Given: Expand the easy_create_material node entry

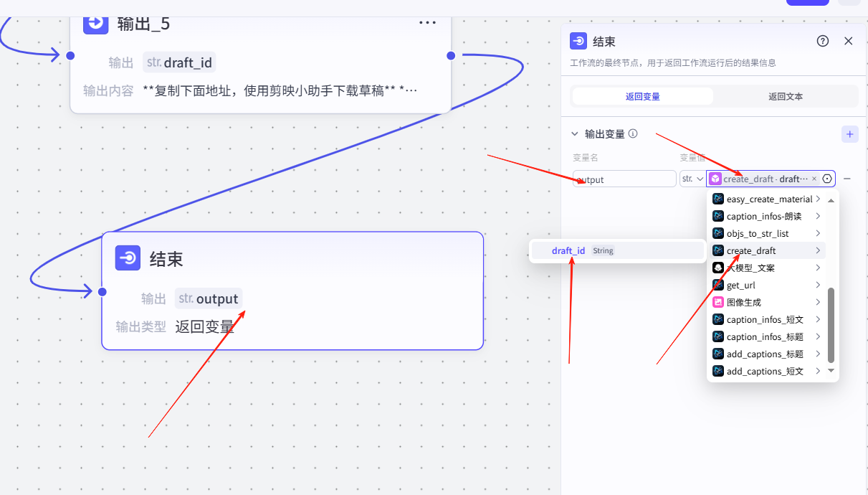Looking at the screenshot, I should 766,199.
